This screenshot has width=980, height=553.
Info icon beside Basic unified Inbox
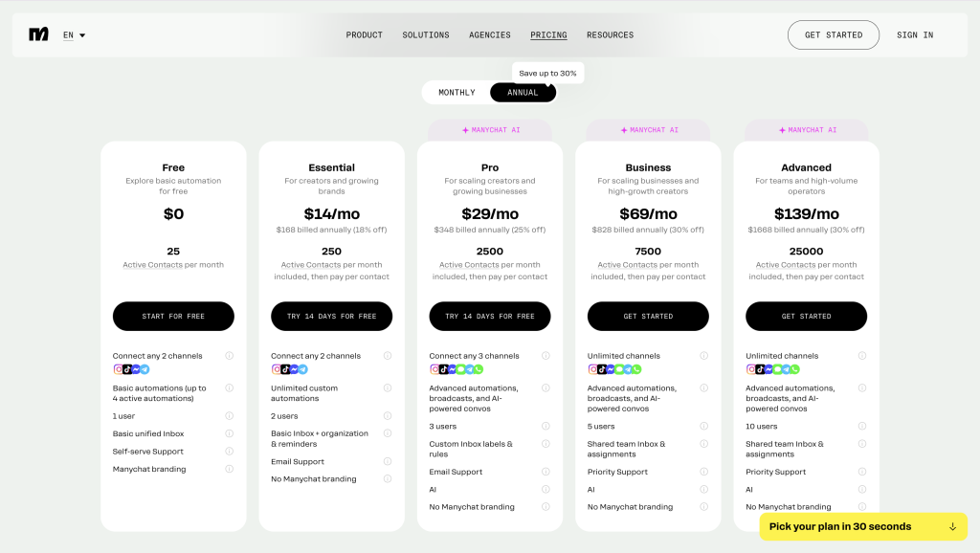point(230,433)
